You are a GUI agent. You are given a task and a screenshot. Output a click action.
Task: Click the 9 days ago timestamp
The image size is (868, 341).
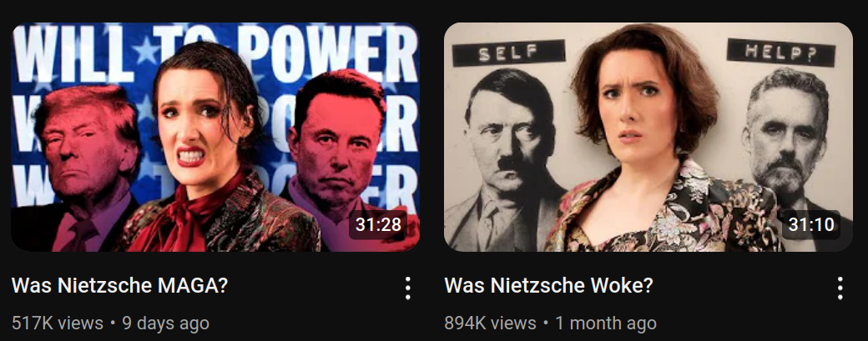point(165,323)
